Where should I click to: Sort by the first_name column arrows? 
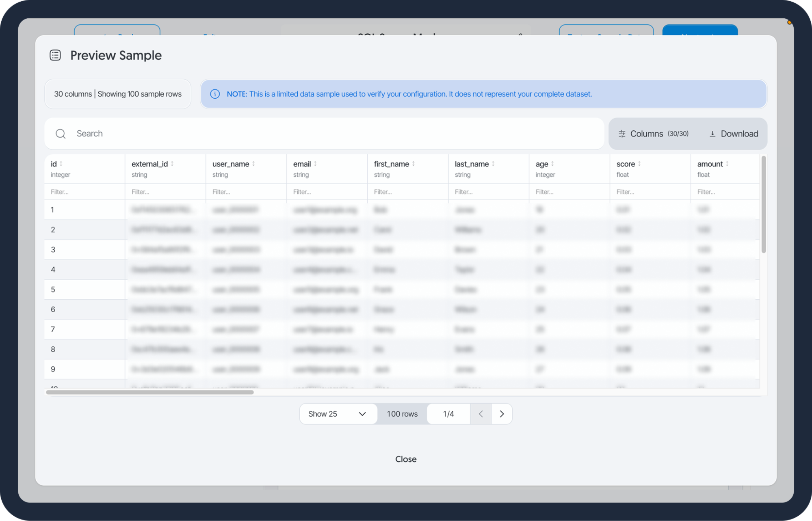click(x=414, y=164)
